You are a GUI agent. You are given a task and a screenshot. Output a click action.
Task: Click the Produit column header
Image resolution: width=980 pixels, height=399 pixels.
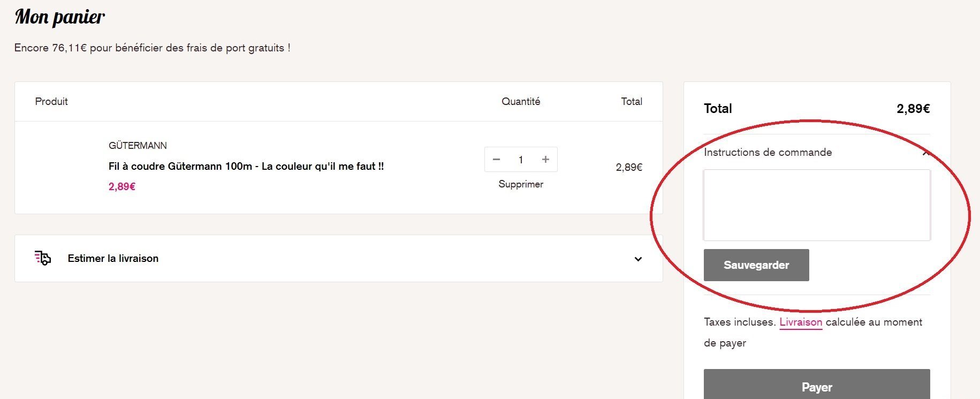coord(51,102)
